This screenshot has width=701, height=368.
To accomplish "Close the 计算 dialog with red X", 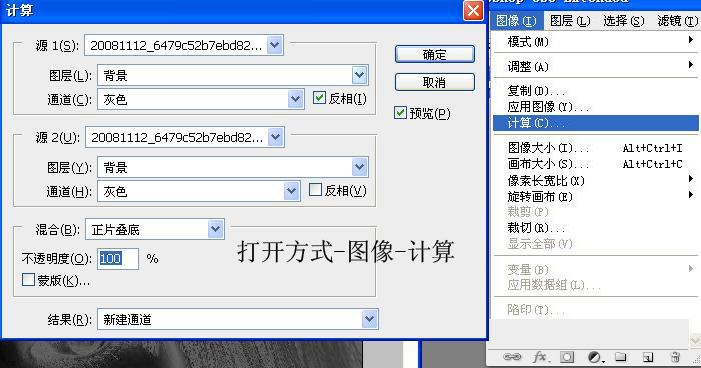I will click(473, 10).
